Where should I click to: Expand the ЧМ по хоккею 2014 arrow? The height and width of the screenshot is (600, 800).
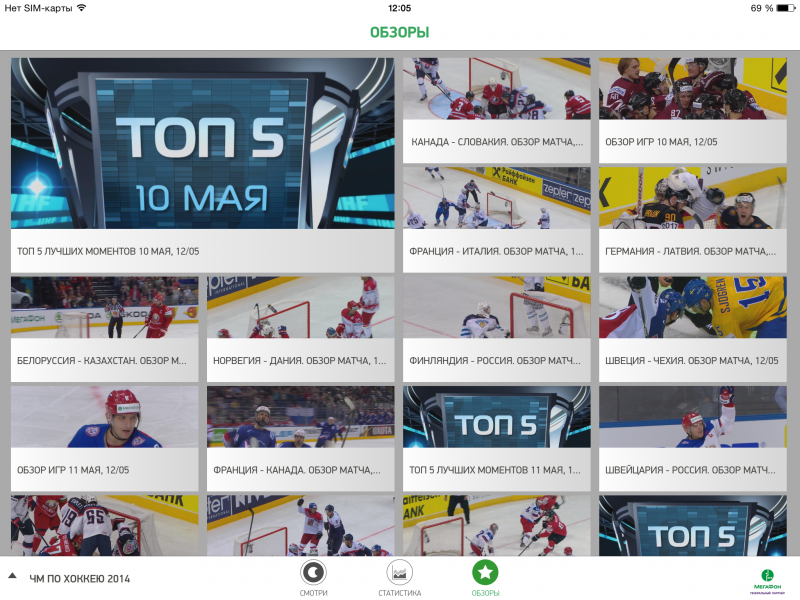(x=12, y=577)
